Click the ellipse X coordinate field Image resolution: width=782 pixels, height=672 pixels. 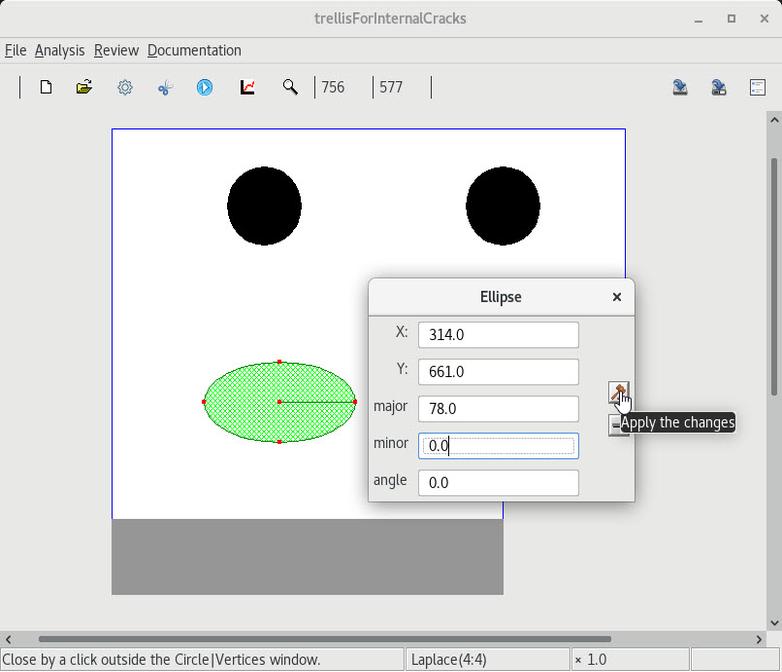click(x=498, y=335)
